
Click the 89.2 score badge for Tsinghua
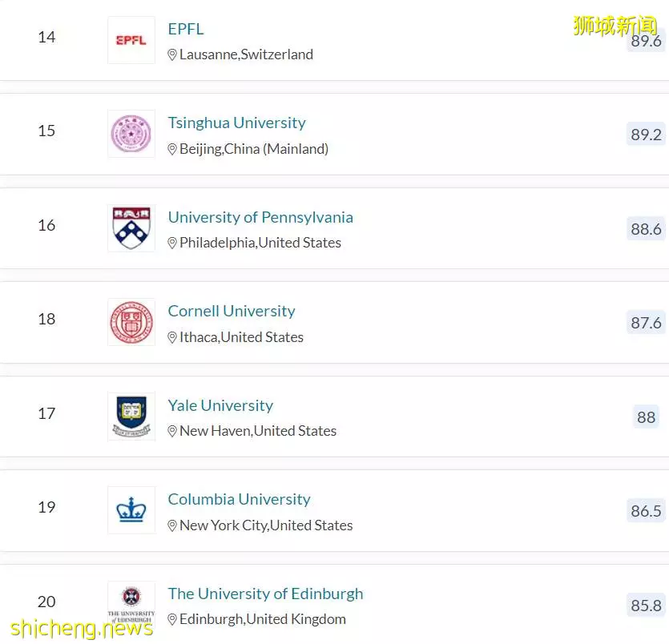[x=646, y=135]
